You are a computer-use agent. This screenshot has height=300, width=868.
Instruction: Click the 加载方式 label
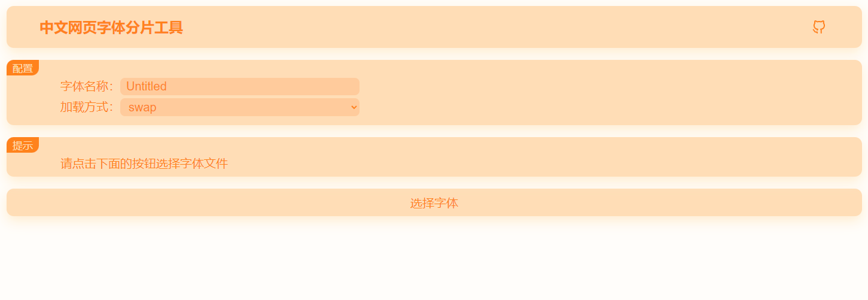(x=86, y=107)
